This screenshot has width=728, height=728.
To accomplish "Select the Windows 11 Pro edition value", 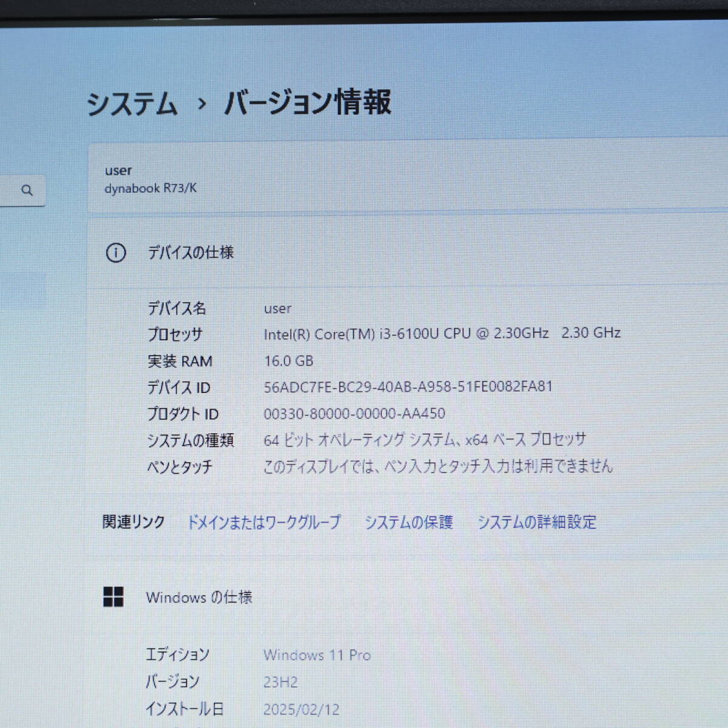I will pos(317,655).
